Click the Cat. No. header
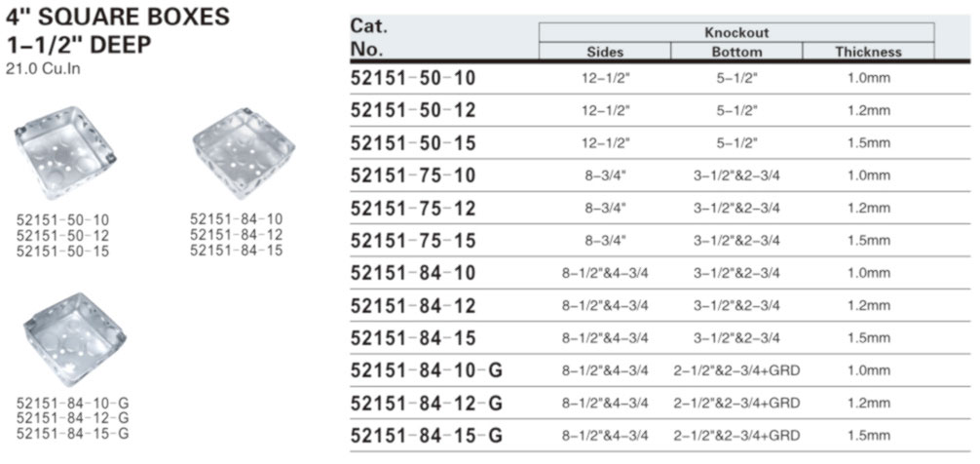Screen dimensions: 980x464 pos(370,37)
